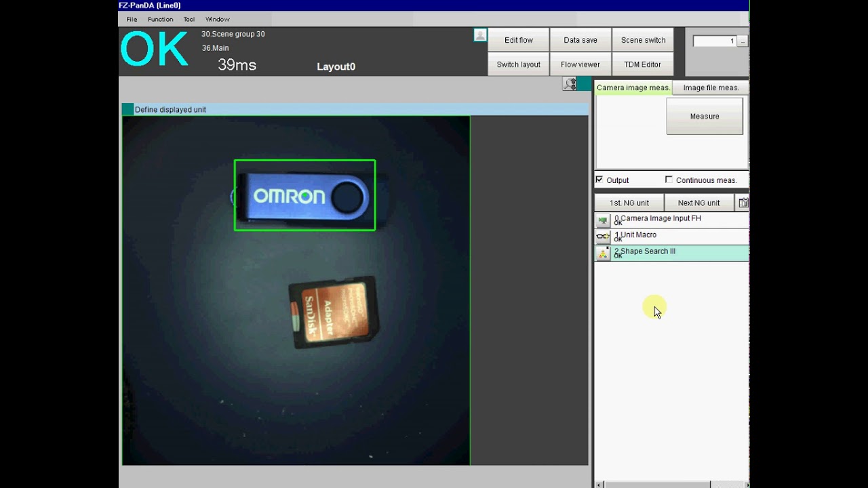
Task: Jump to the 1st. NG unit
Action: click(629, 203)
